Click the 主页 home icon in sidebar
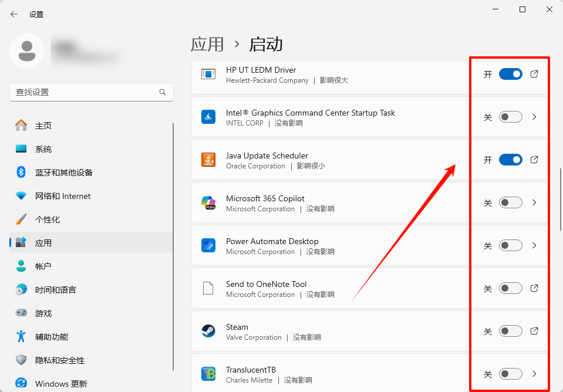This screenshot has width=563, height=392. (21, 125)
